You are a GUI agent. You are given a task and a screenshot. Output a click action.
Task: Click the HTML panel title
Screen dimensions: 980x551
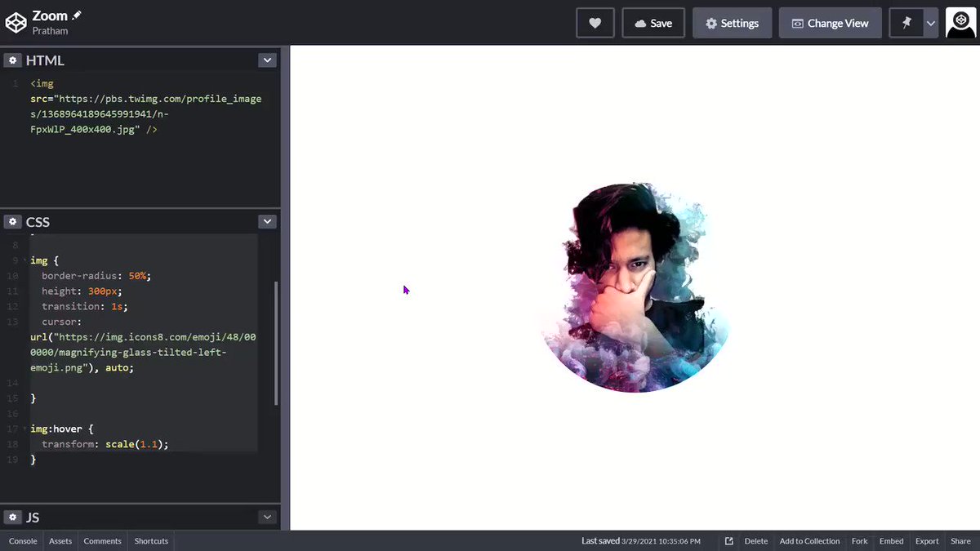pyautogui.click(x=45, y=60)
